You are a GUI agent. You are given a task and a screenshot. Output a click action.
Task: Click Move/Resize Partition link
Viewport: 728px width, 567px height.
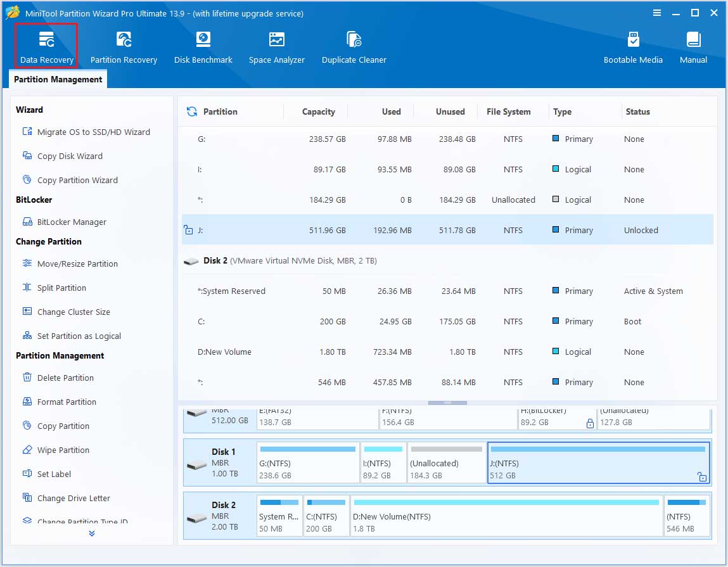77,264
